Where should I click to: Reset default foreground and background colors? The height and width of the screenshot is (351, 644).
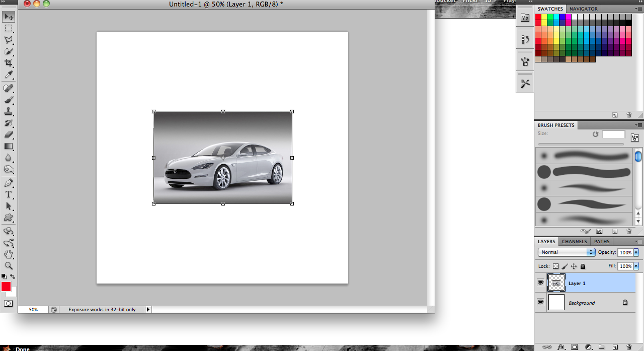[x=4, y=276]
